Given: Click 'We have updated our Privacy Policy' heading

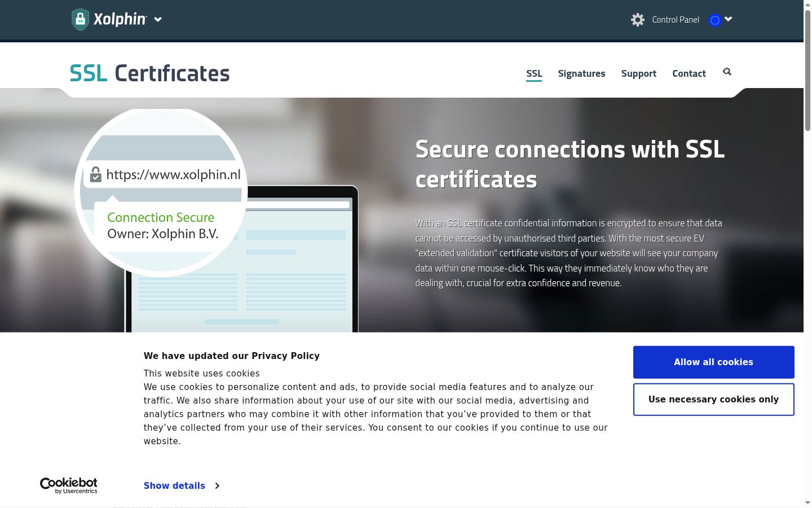Looking at the screenshot, I should [x=232, y=356].
